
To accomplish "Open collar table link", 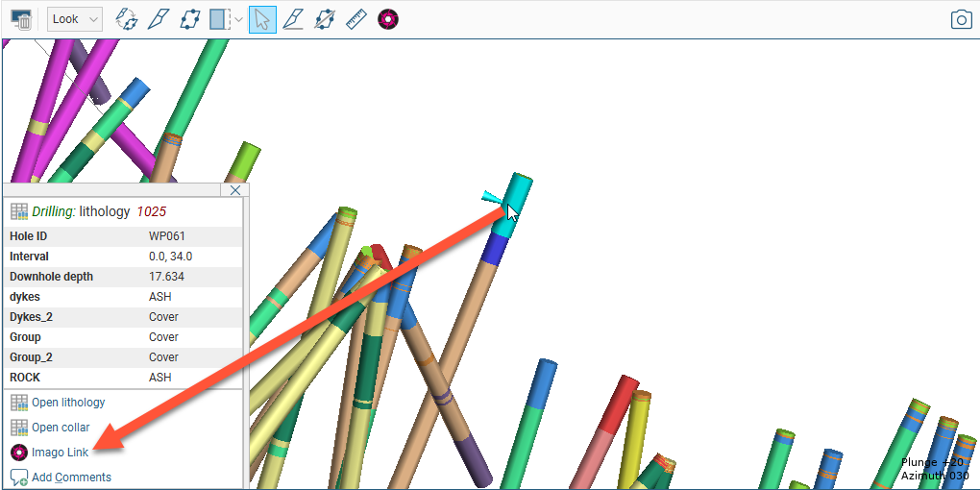I will 61,428.
